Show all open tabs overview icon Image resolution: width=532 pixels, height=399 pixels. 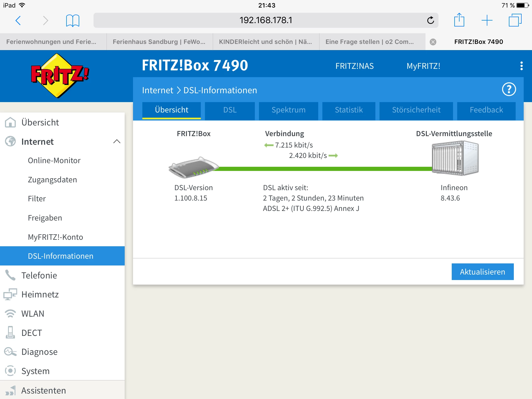click(515, 20)
